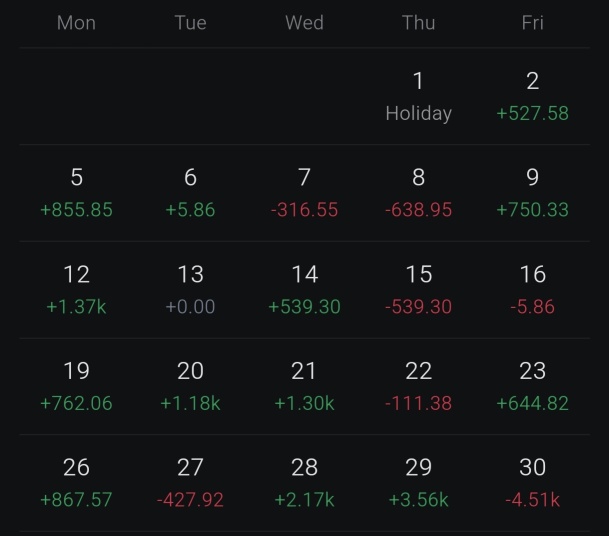Open day 23 with +644.82
609x536 pixels.
[x=532, y=386]
